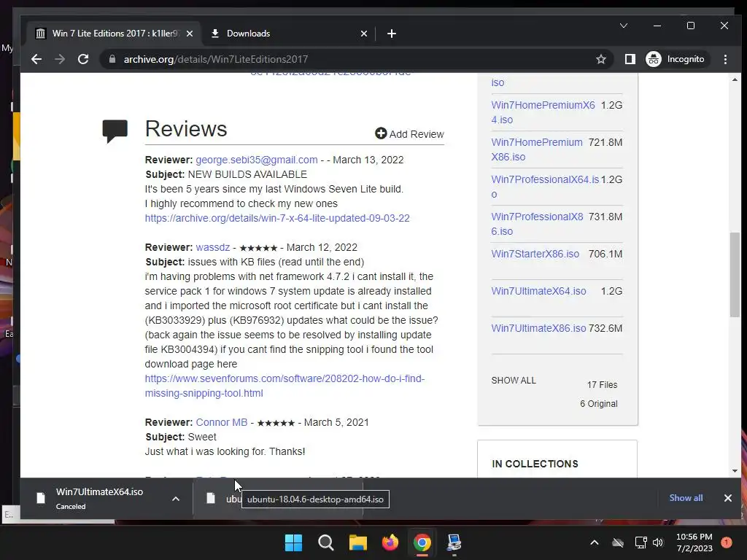Show hidden system tray icons
This screenshot has height=560, width=747.
595,542
